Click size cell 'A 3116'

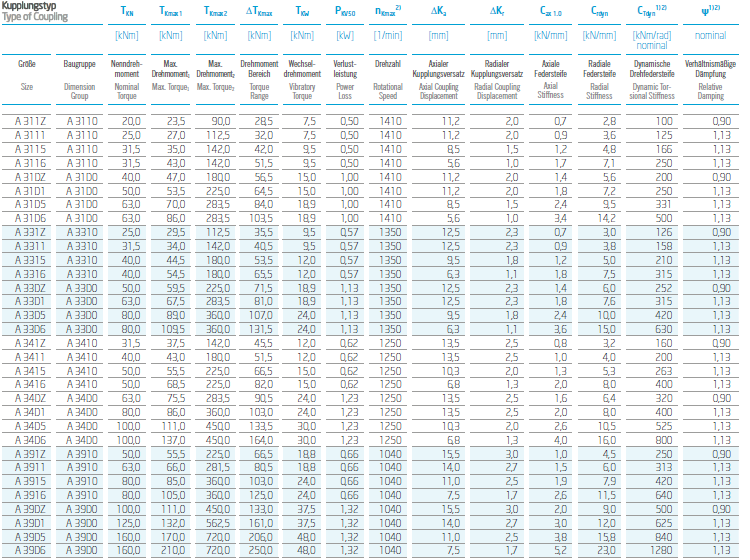(30, 163)
